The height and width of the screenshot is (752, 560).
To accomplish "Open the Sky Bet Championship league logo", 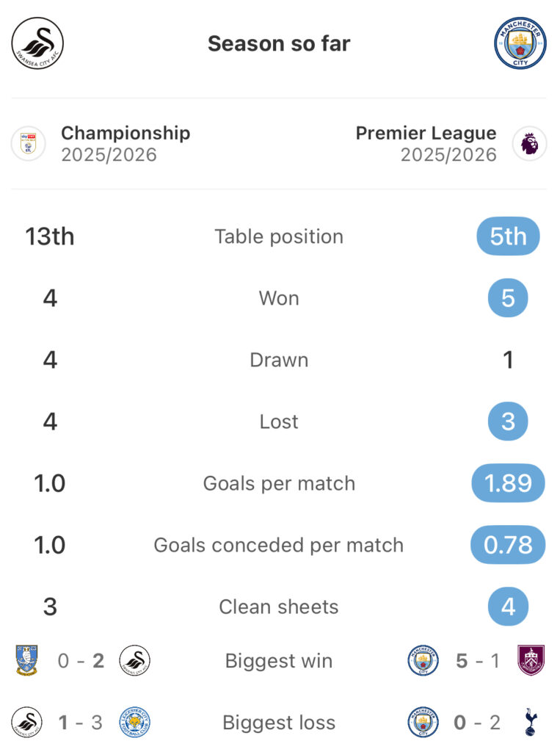I will coord(29,144).
